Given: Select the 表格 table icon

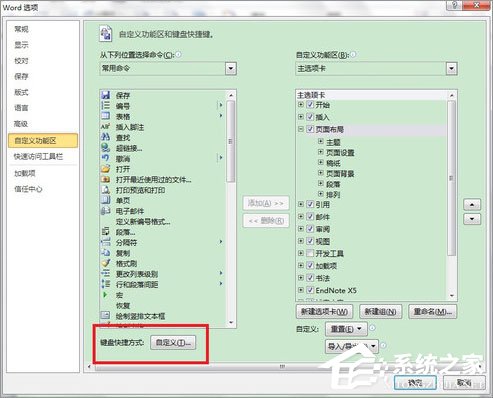Looking at the screenshot, I should coord(105,116).
